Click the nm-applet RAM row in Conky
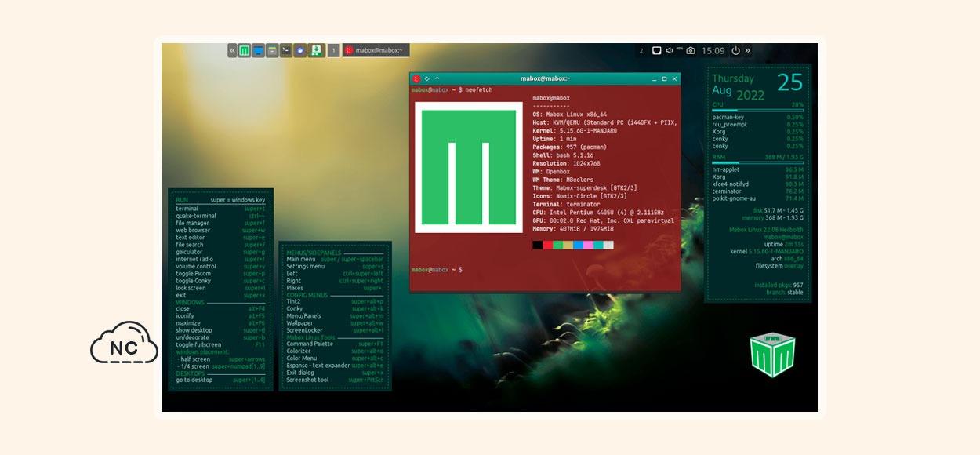The width and height of the screenshot is (980, 455). [x=757, y=169]
